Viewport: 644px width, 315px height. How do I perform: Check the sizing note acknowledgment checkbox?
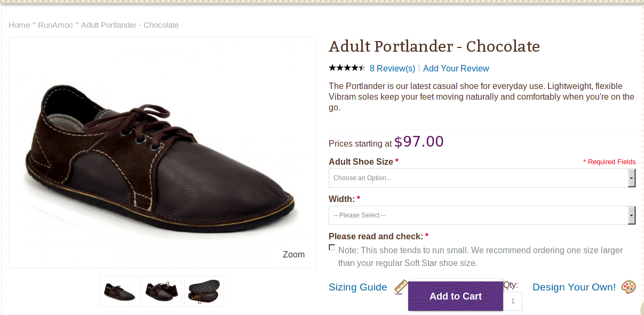point(332,247)
